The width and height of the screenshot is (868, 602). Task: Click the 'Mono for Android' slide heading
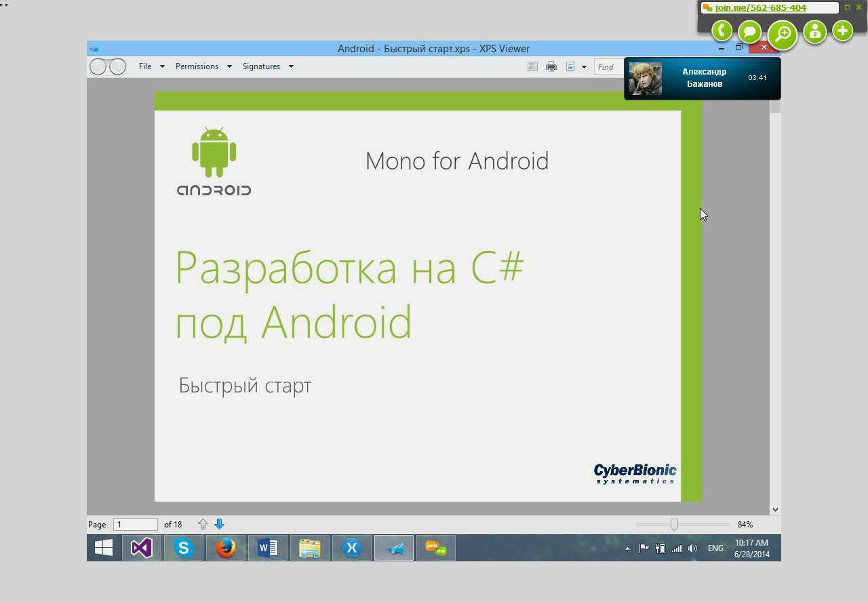[457, 161]
